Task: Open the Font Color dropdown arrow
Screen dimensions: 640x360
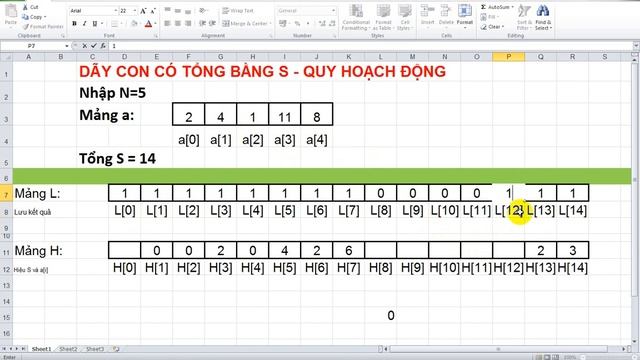Action: (155, 24)
